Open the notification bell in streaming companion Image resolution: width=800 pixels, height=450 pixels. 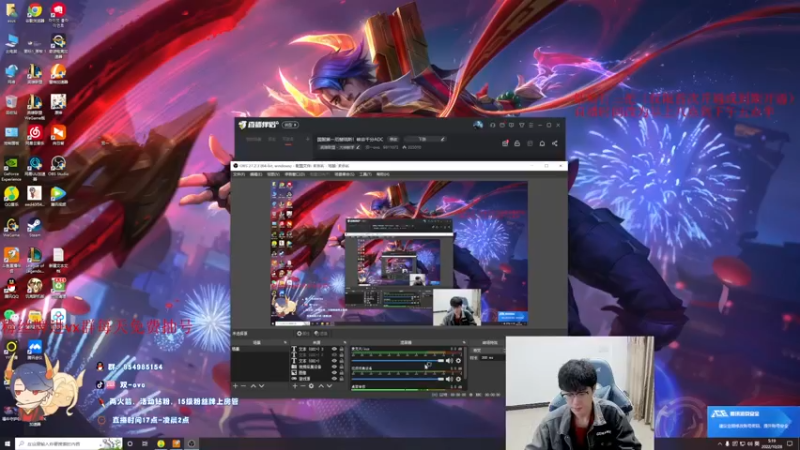[542, 143]
